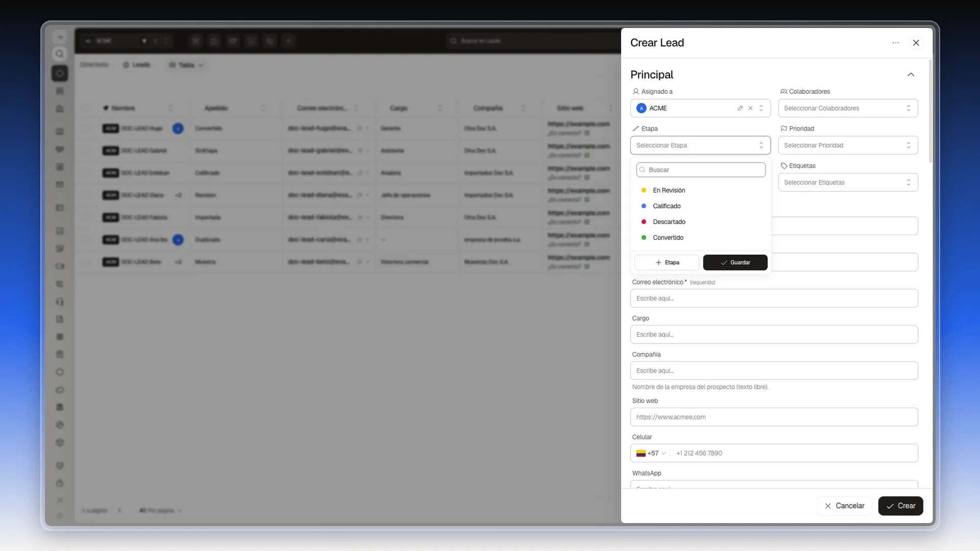Screen dimensions: 980x551
Task: Click the Compañía input field
Action: tap(774, 371)
